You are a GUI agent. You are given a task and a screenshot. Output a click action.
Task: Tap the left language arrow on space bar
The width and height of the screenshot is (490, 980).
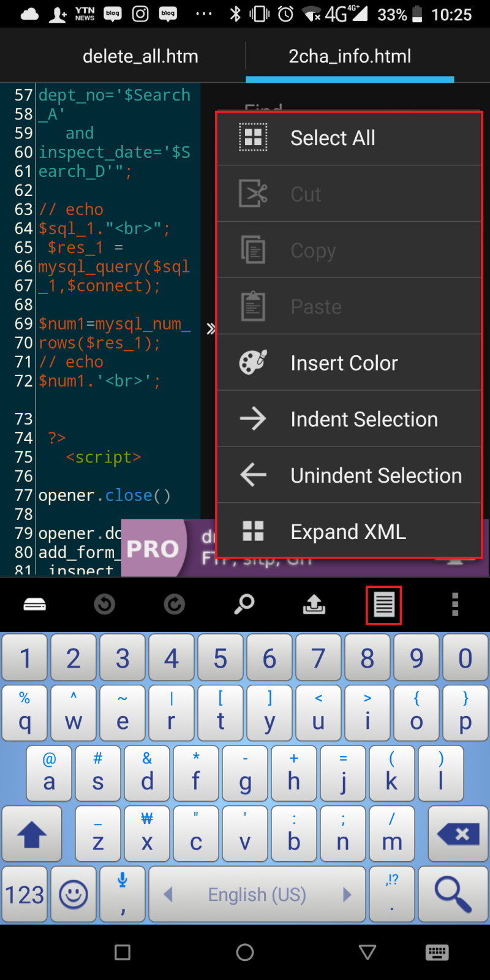click(x=168, y=895)
